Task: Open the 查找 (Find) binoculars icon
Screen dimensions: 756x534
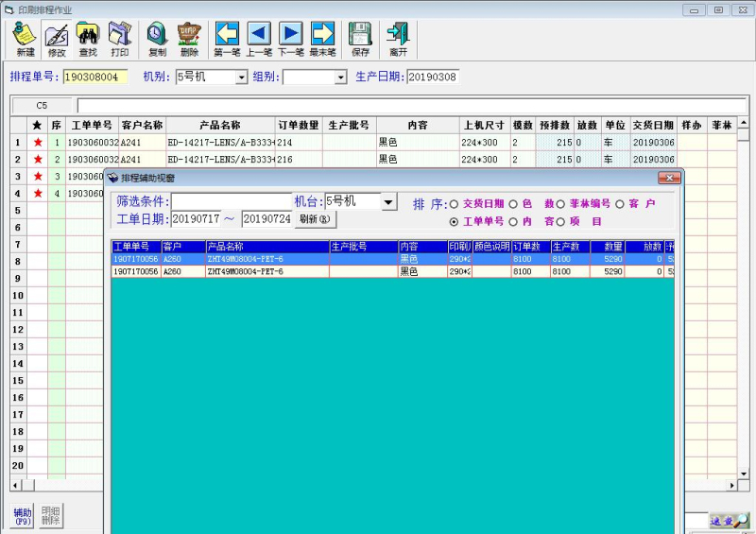Action: click(88, 40)
